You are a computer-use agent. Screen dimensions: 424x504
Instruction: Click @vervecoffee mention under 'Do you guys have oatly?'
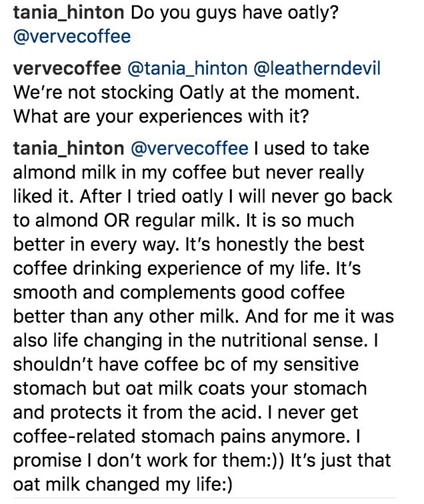click(x=72, y=36)
